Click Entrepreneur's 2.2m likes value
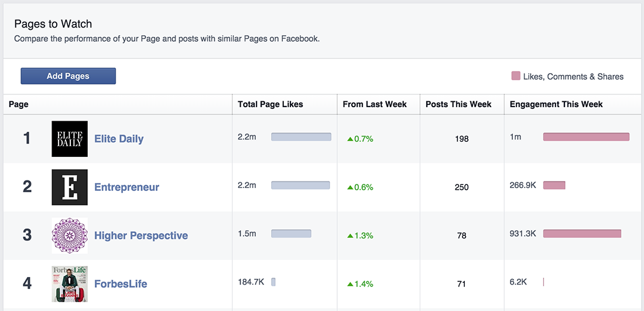The image size is (644, 311). click(247, 185)
